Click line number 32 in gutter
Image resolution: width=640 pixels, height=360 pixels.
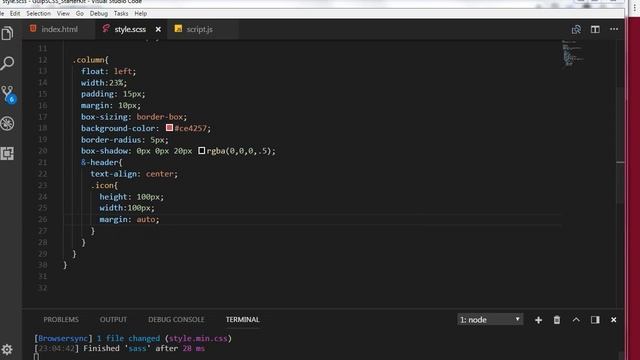tap(42, 288)
